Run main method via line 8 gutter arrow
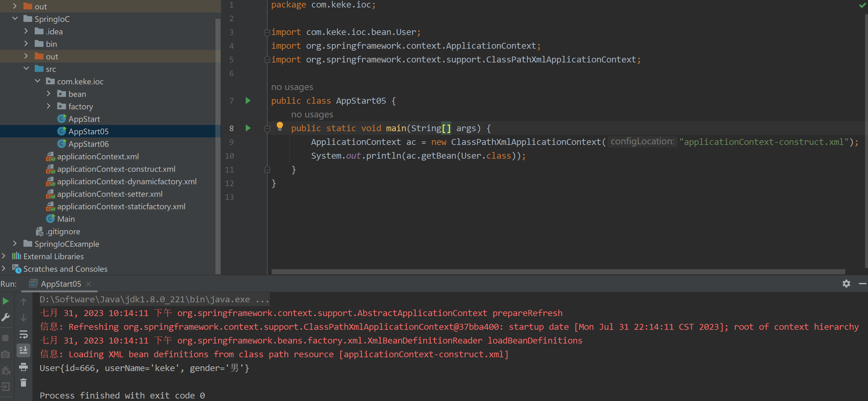868x401 pixels. (248, 128)
